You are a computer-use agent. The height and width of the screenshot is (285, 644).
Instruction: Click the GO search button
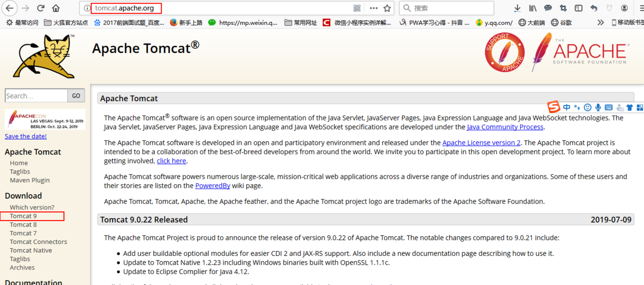coord(76,96)
